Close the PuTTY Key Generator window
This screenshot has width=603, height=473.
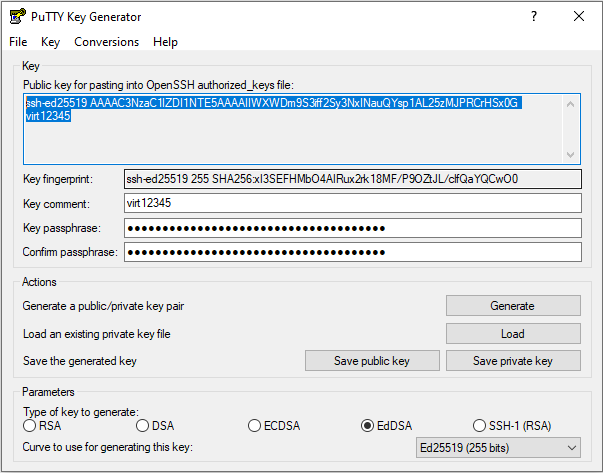coord(579,17)
